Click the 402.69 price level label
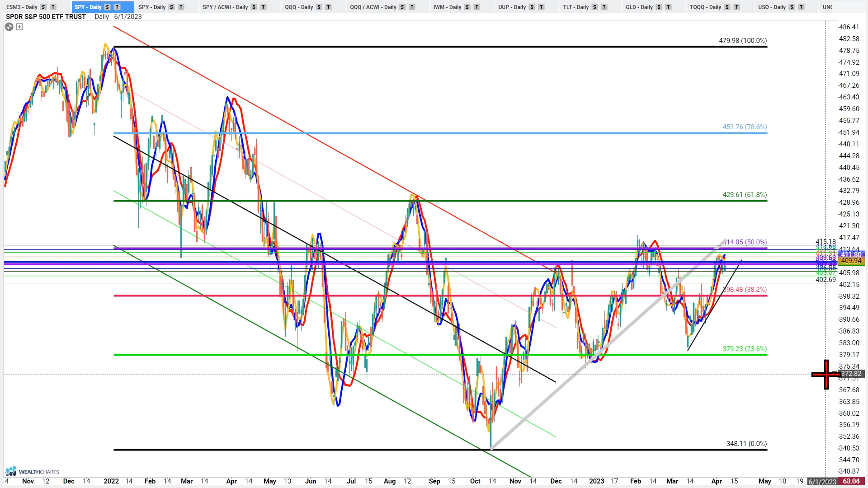Image resolution: width=868 pixels, height=488 pixels. (826, 280)
